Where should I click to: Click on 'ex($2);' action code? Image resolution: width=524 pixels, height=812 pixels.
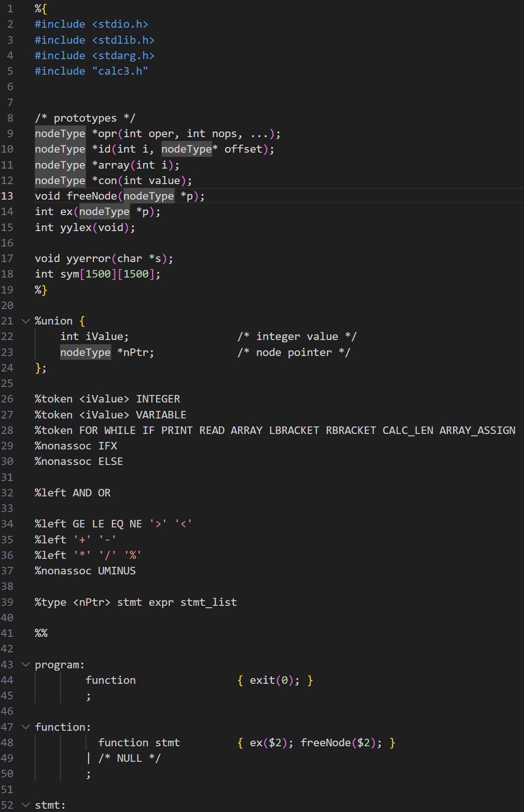pos(271,742)
